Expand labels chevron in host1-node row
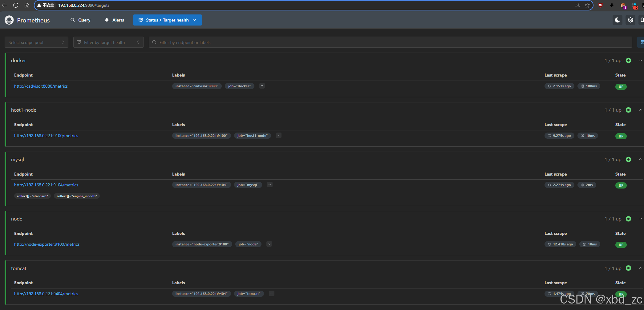This screenshot has height=310, width=644. coord(279,135)
